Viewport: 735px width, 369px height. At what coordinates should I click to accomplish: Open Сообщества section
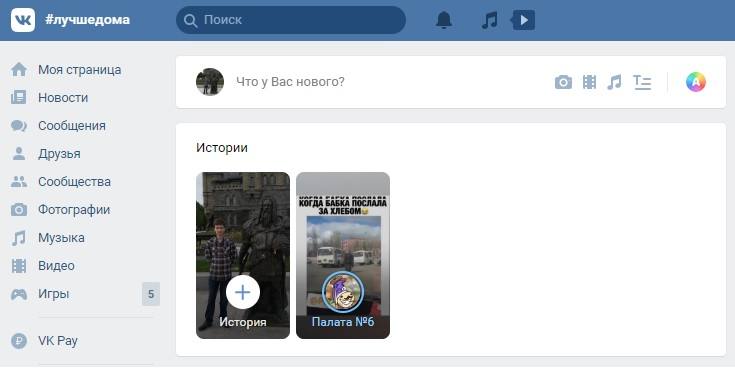click(x=75, y=181)
